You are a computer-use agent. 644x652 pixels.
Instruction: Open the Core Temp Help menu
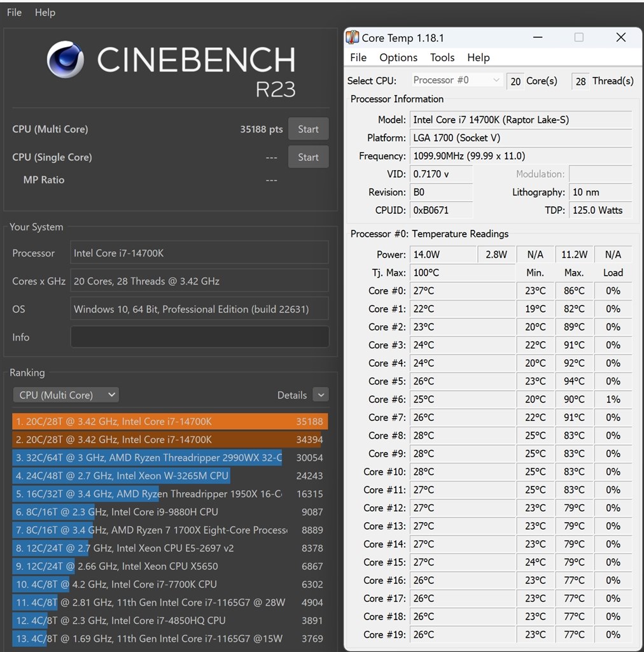[x=478, y=57]
